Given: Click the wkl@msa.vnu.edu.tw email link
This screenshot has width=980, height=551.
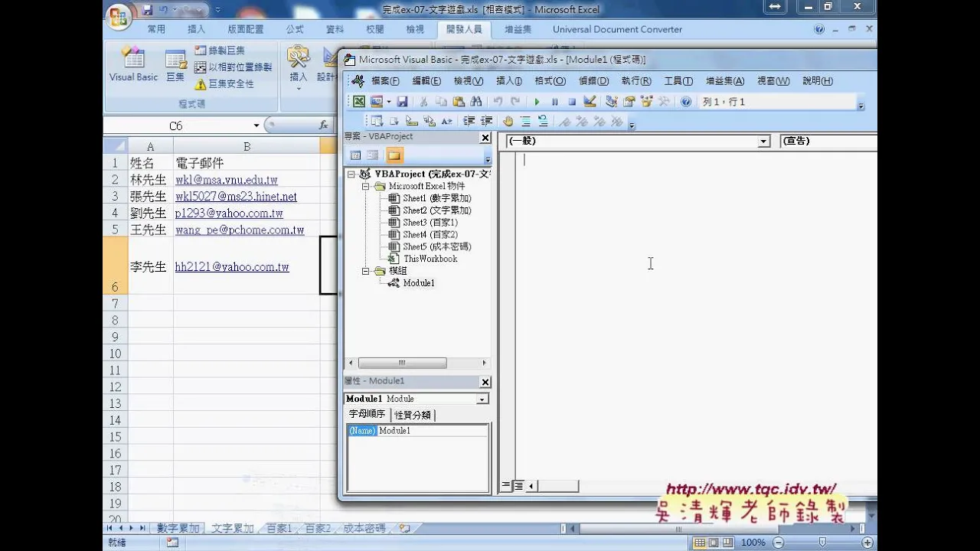Looking at the screenshot, I should click(226, 180).
